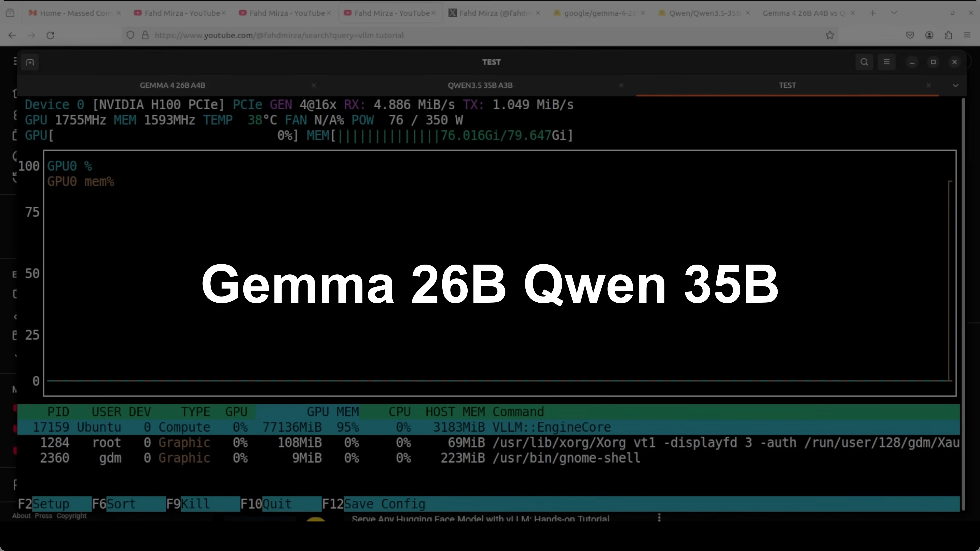Switch to the Qwen/Qwen3.5-35B browser tab
The height and width of the screenshot is (551, 980).
tap(702, 13)
